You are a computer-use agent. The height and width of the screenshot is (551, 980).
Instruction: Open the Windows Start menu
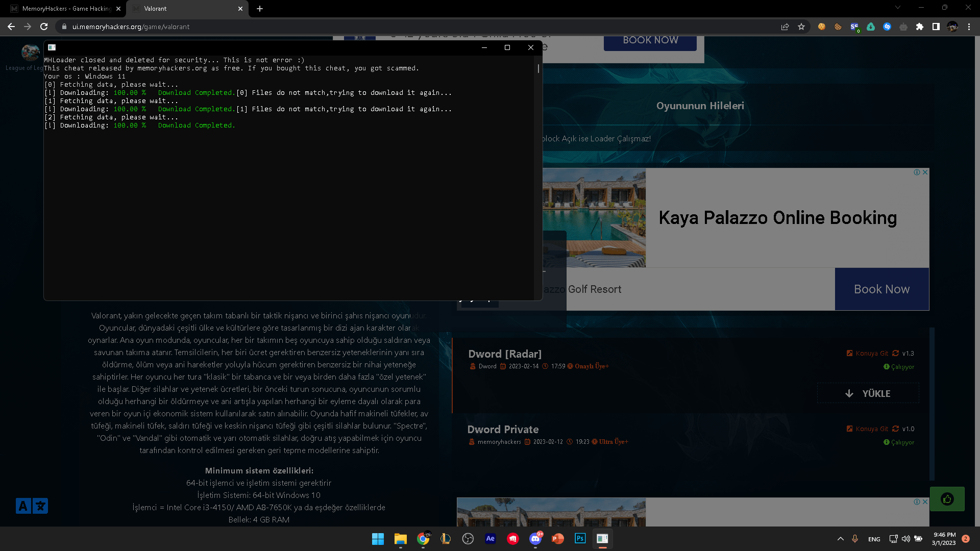378,539
